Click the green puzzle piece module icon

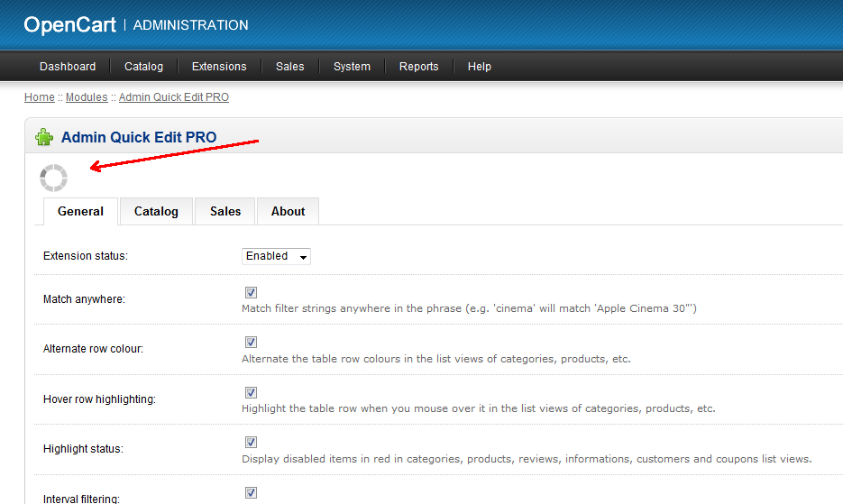point(44,137)
